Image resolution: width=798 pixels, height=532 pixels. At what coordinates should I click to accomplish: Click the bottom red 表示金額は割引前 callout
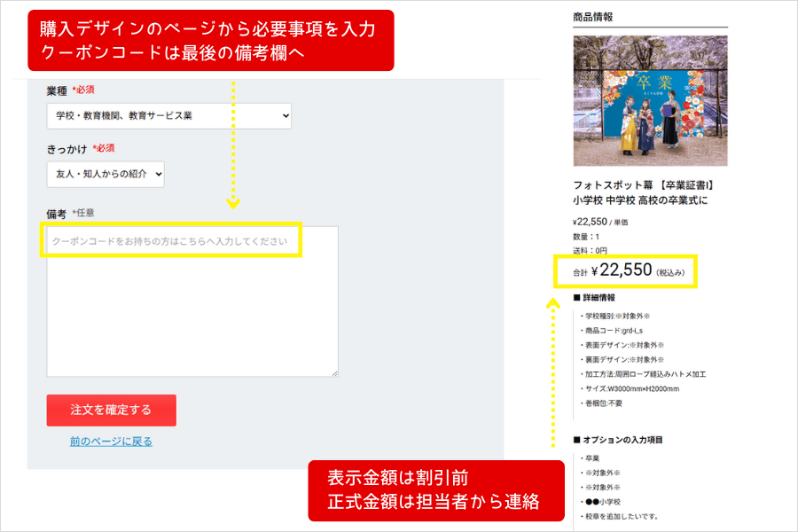pyautogui.click(x=435, y=489)
